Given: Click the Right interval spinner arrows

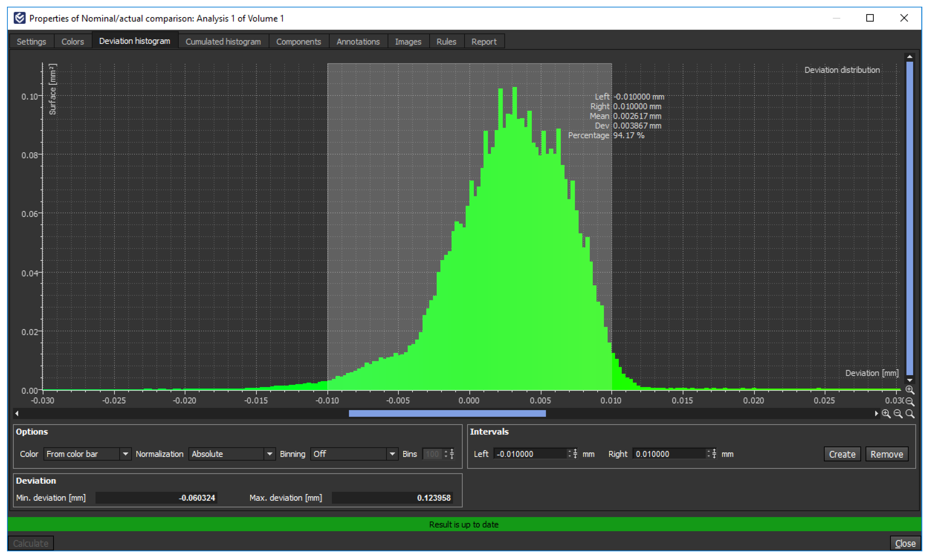Looking at the screenshot, I should pos(711,454).
